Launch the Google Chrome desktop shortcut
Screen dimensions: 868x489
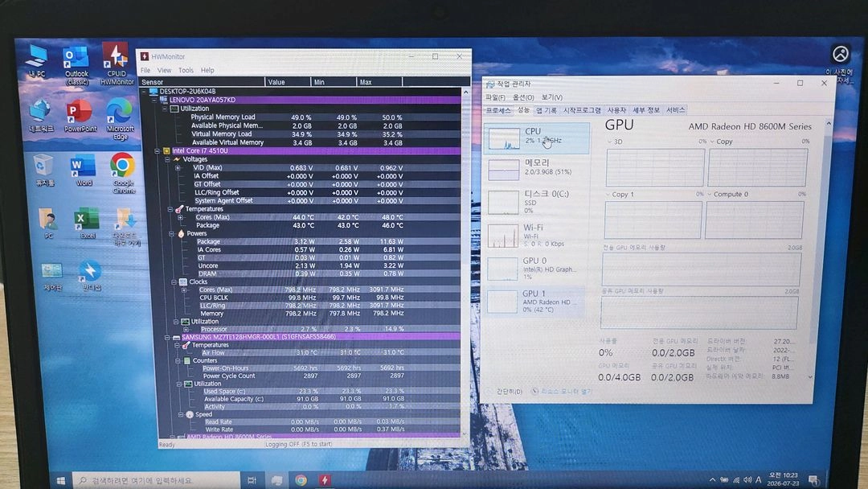point(124,174)
